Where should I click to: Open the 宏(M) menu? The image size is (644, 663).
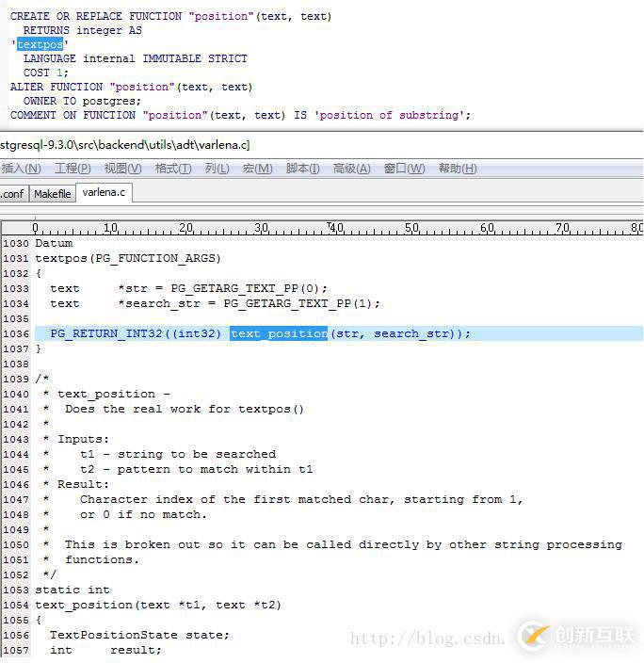click(257, 169)
